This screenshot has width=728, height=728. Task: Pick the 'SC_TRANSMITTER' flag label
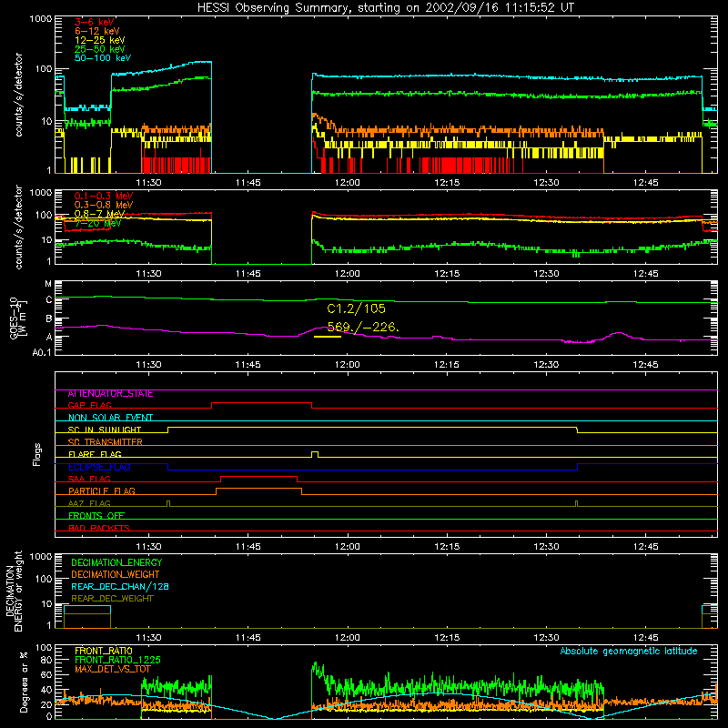pyautogui.click(x=106, y=442)
